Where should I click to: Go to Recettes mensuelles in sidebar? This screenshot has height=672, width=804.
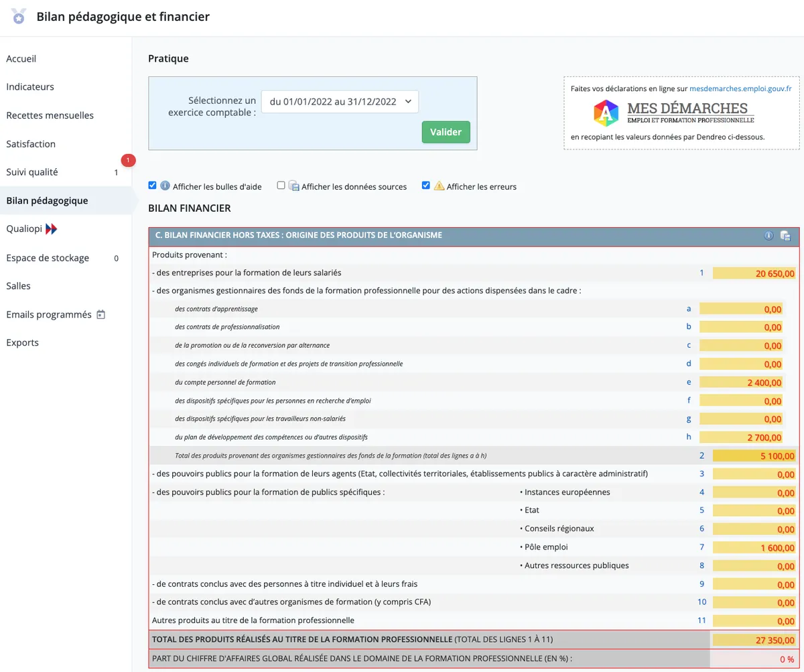(x=50, y=115)
